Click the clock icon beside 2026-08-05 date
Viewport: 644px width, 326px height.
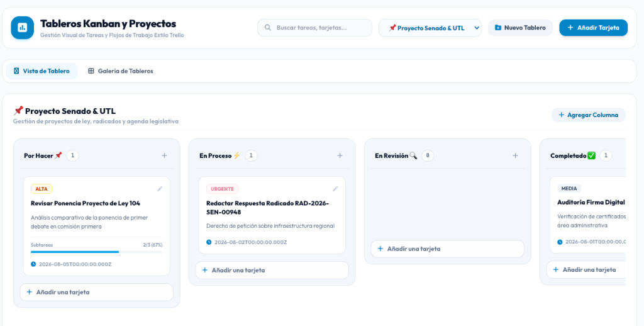[x=33, y=264]
